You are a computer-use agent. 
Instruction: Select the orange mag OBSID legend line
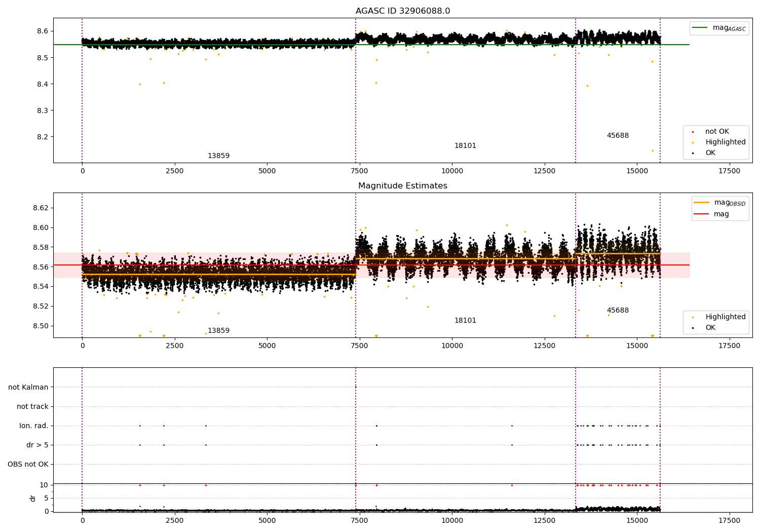(x=701, y=203)
